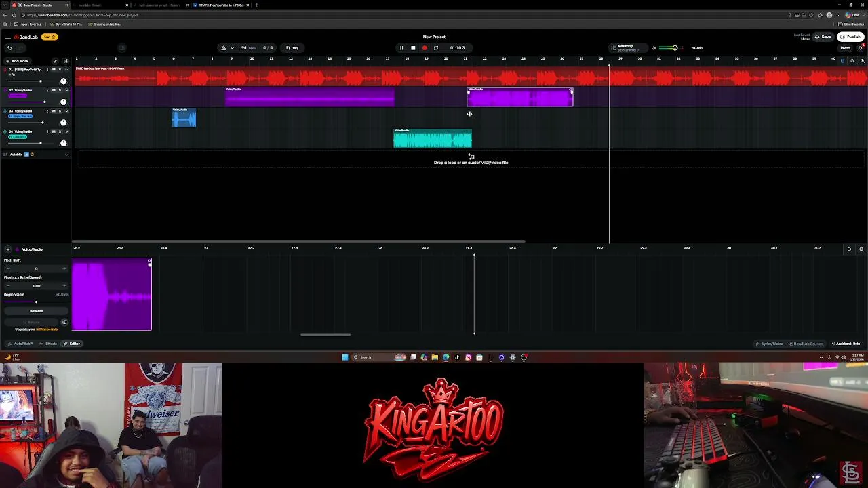Click the Add Track button
Viewport: 868px width, 488px height.
click(x=18, y=61)
